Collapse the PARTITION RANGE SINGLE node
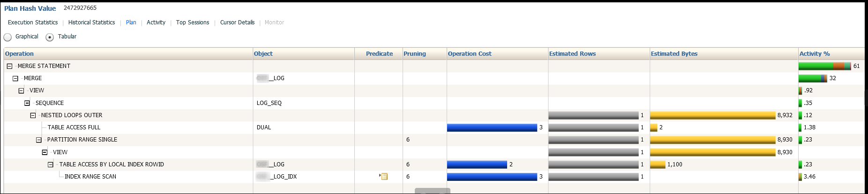The image size is (868, 194). click(x=39, y=140)
